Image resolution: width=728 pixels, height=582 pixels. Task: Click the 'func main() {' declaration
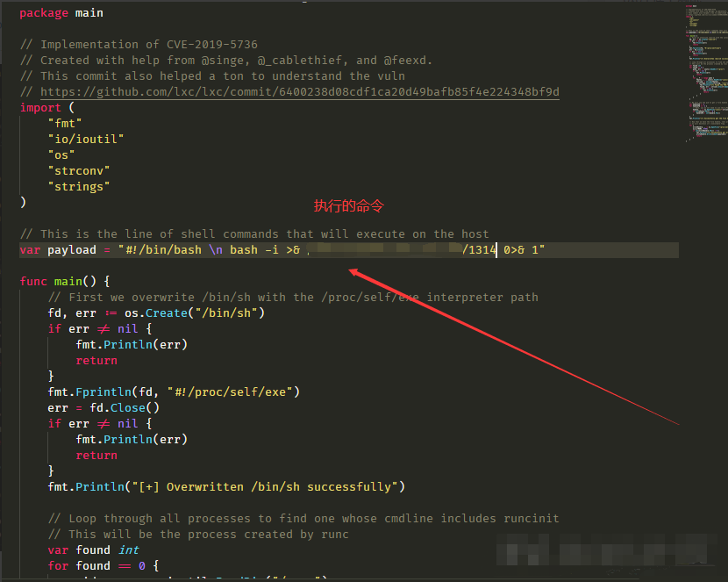tap(65, 282)
